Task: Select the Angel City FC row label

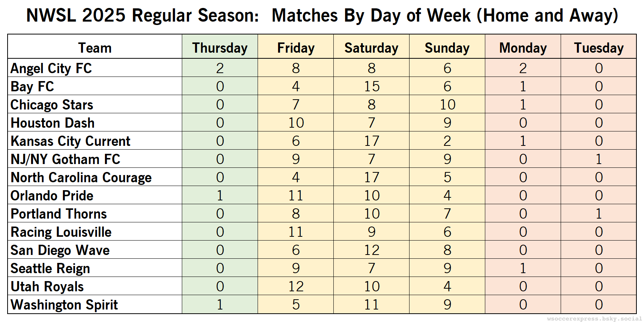Action: tap(51, 68)
